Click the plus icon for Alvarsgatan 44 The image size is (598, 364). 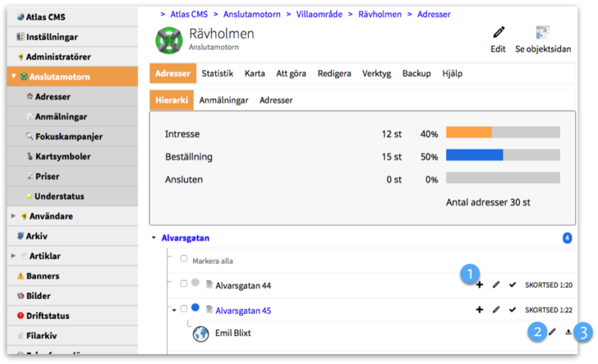point(480,285)
